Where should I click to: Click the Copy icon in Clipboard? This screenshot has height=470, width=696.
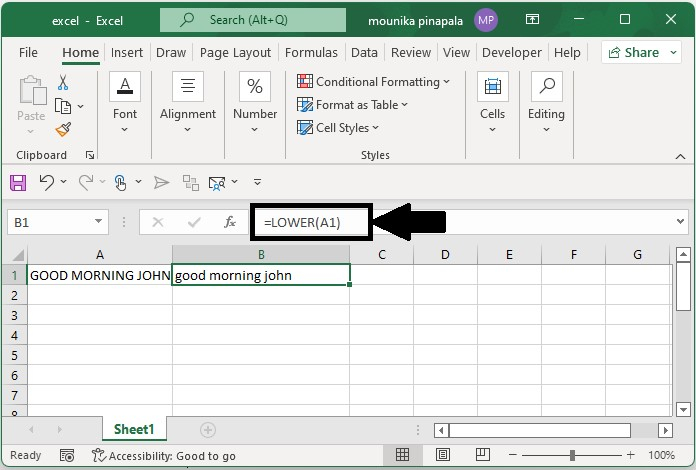click(63, 107)
